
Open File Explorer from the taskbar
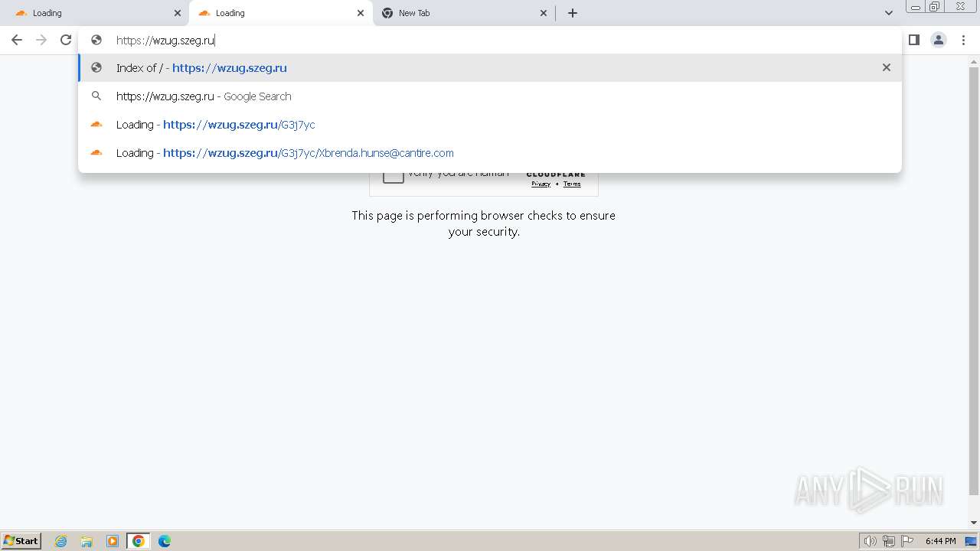[87, 541]
